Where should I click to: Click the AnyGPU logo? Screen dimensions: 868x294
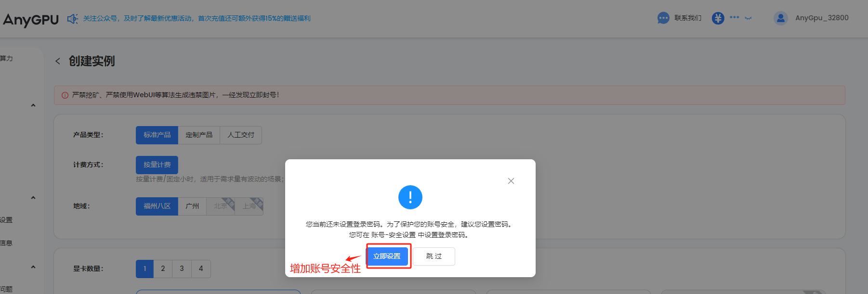(31, 19)
